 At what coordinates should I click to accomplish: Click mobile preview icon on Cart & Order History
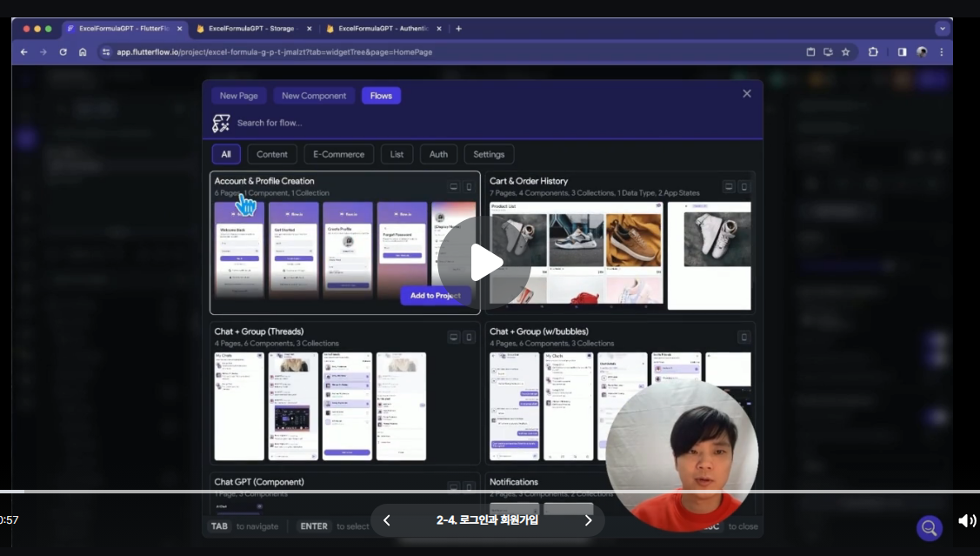(x=743, y=186)
